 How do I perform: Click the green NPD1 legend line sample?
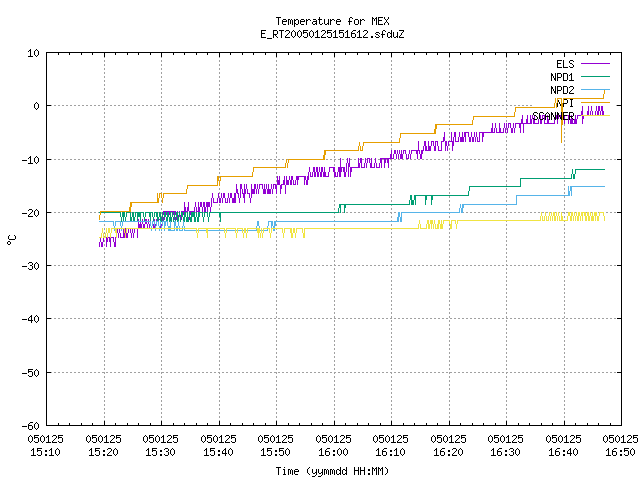click(595, 76)
